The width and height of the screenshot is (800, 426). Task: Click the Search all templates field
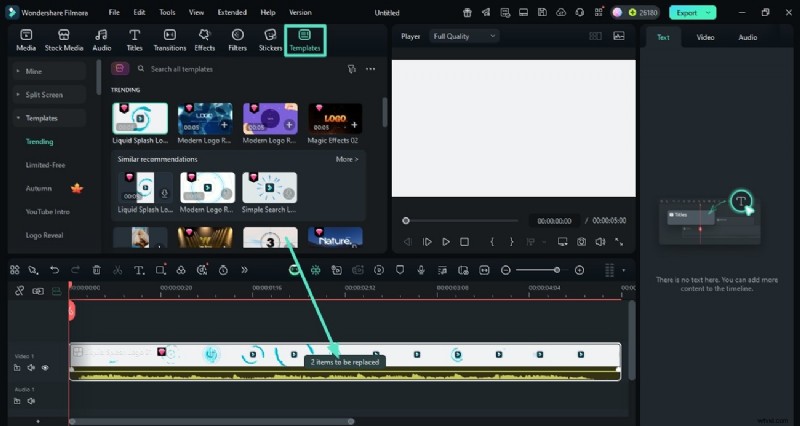[240, 69]
